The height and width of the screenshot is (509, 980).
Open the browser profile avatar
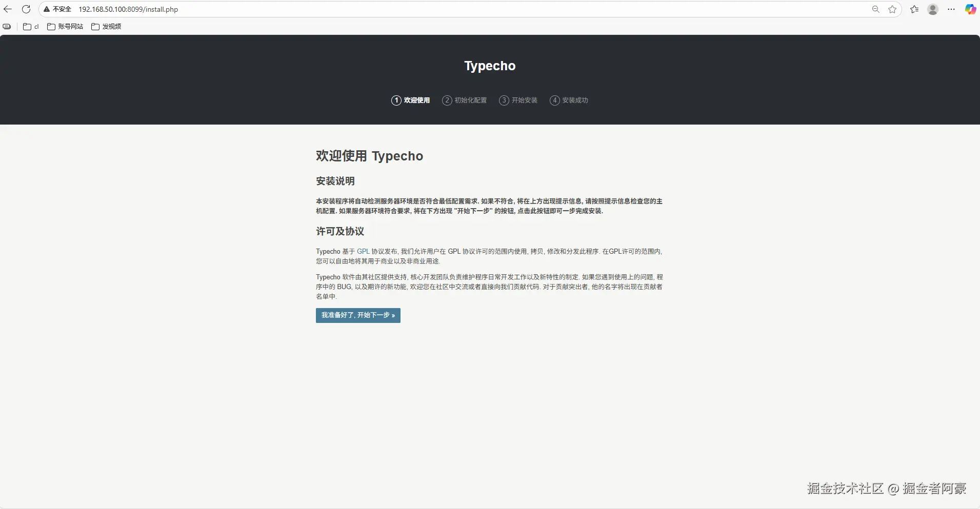[x=933, y=9]
